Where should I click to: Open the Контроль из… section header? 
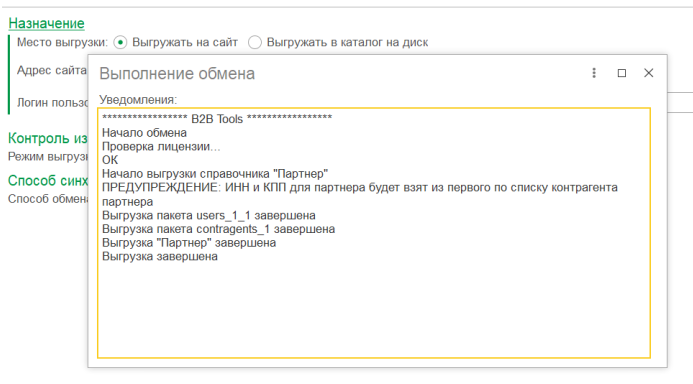(x=48, y=138)
